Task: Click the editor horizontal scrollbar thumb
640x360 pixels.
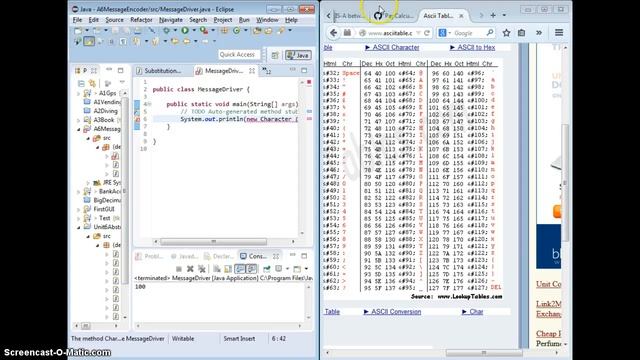Action: [213, 242]
